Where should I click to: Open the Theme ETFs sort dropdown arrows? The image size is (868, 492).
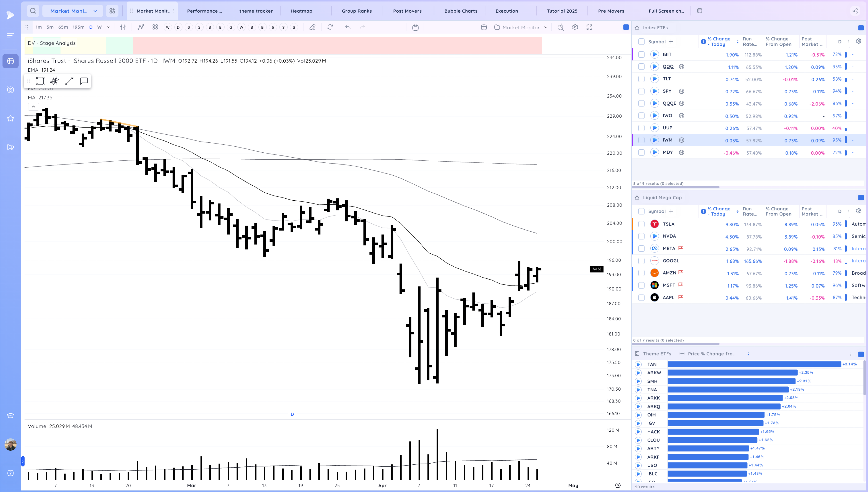click(x=748, y=354)
